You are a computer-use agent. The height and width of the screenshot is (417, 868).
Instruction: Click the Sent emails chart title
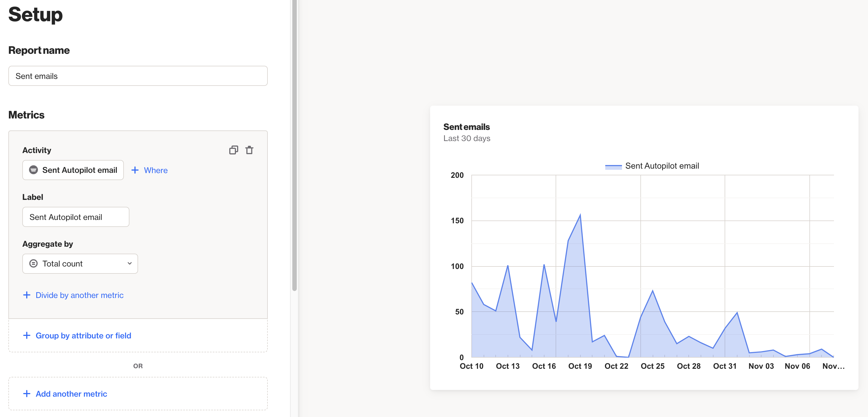tap(466, 127)
